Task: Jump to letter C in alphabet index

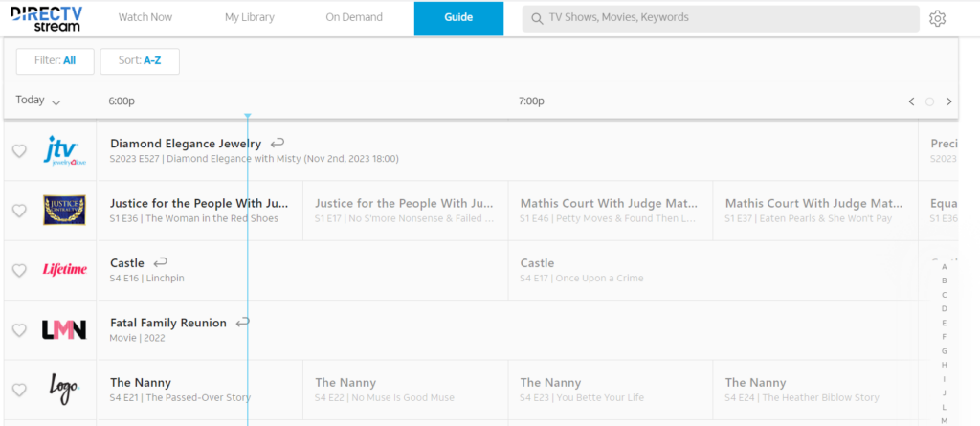Action: pos(945,295)
